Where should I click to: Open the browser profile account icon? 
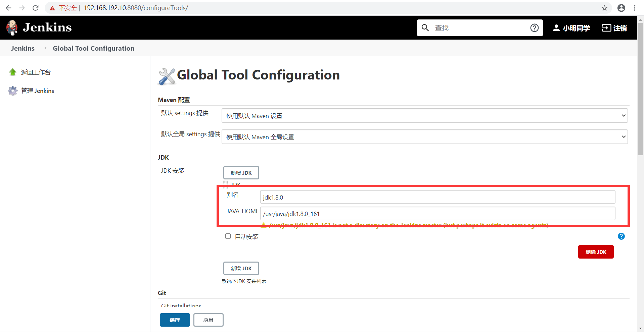tap(621, 8)
